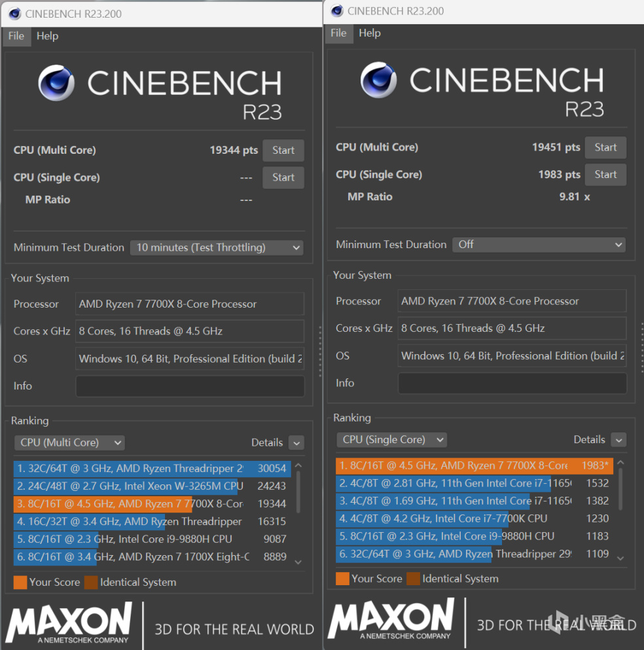Screen dimensions: 644x650
Task: Click scroll-up arrow of the left ranking list
Action: pos(298,466)
